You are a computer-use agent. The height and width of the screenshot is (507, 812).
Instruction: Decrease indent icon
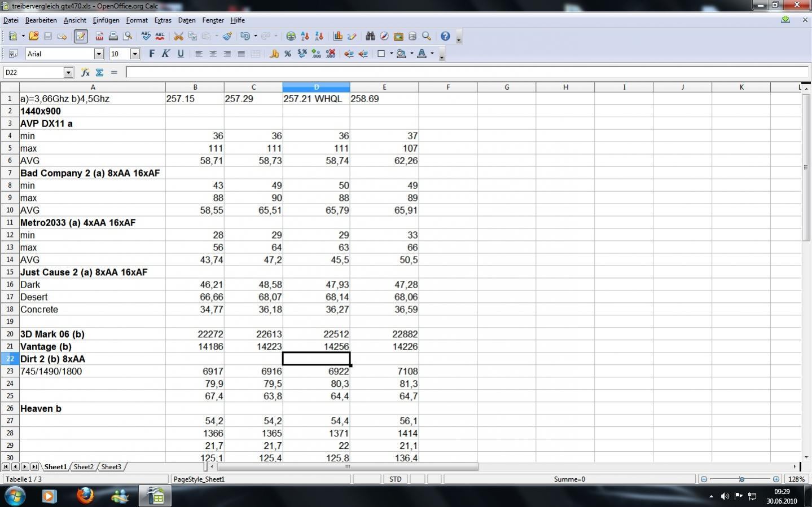point(349,54)
